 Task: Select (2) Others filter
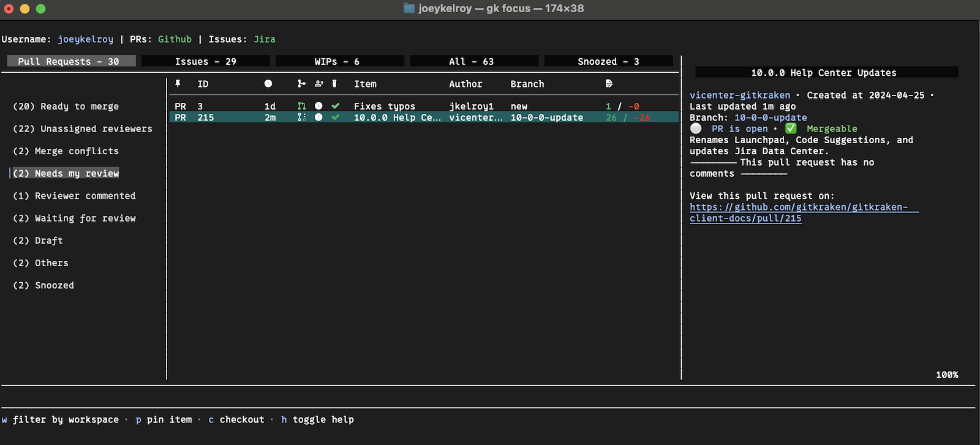pos(40,263)
